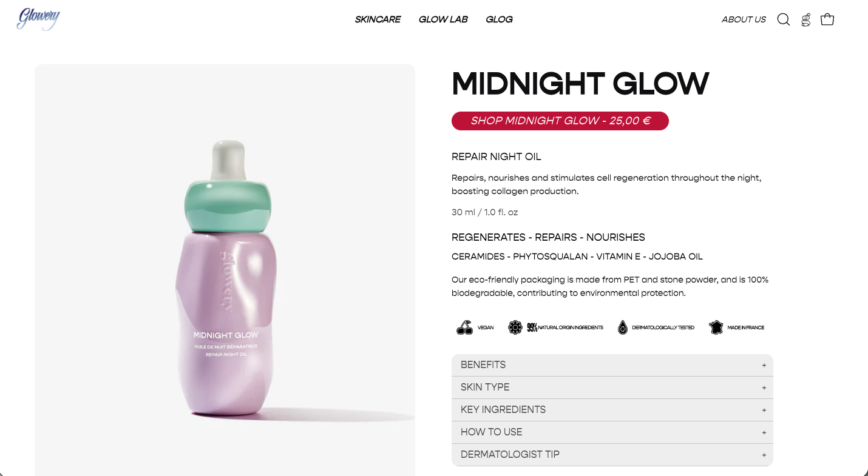Open the shopping bag cart icon
The height and width of the screenshot is (476, 868).
pyautogui.click(x=827, y=19)
